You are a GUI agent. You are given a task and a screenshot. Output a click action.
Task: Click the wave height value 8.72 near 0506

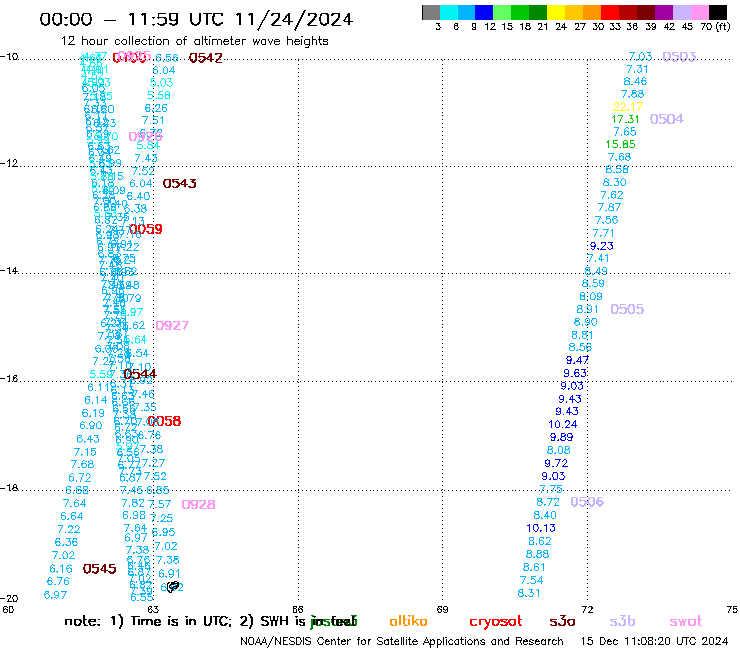[547, 502]
